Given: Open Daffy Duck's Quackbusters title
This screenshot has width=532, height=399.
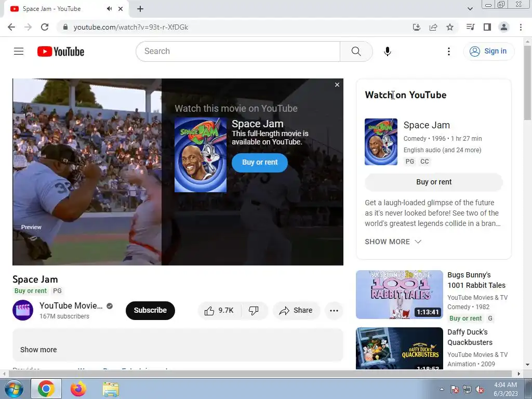Looking at the screenshot, I should [x=470, y=337].
